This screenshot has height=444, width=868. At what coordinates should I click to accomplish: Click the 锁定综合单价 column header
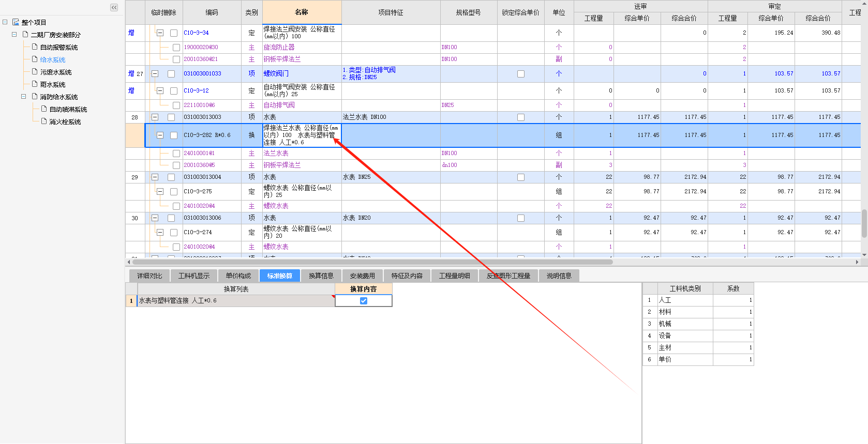[520, 12]
